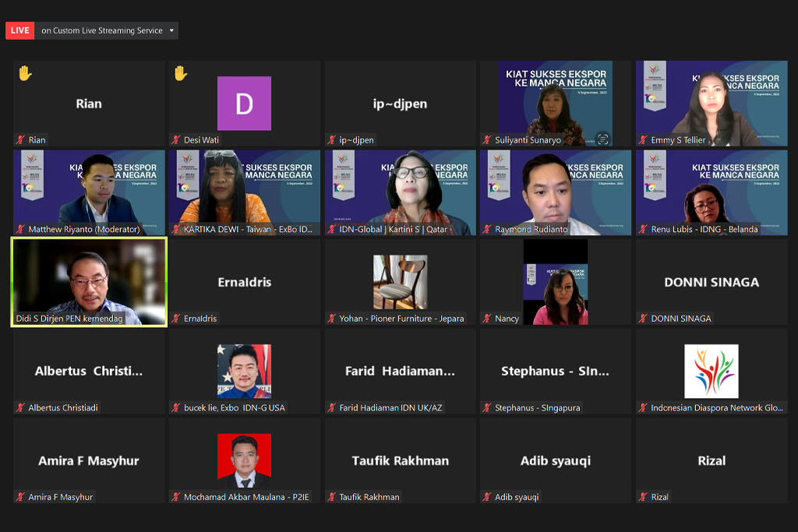The width and height of the screenshot is (798, 532).
Task: Click the muted mic icon beside Rizal's name
Action: point(644,497)
